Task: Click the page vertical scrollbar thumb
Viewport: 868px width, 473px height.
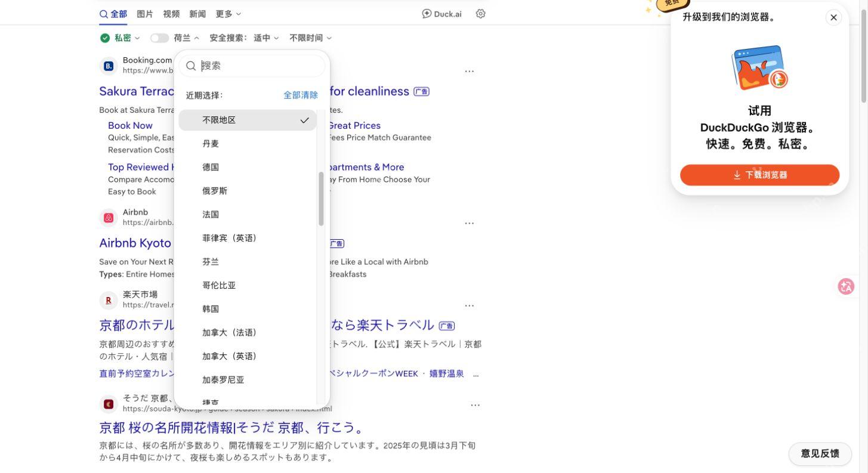Action: click(864, 56)
